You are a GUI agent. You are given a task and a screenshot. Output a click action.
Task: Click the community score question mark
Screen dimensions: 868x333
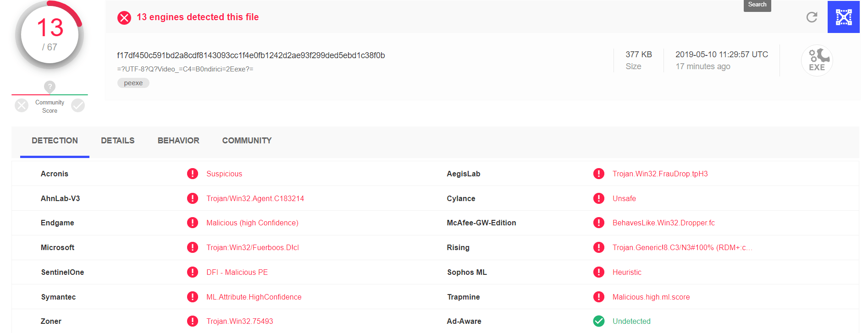click(x=50, y=86)
